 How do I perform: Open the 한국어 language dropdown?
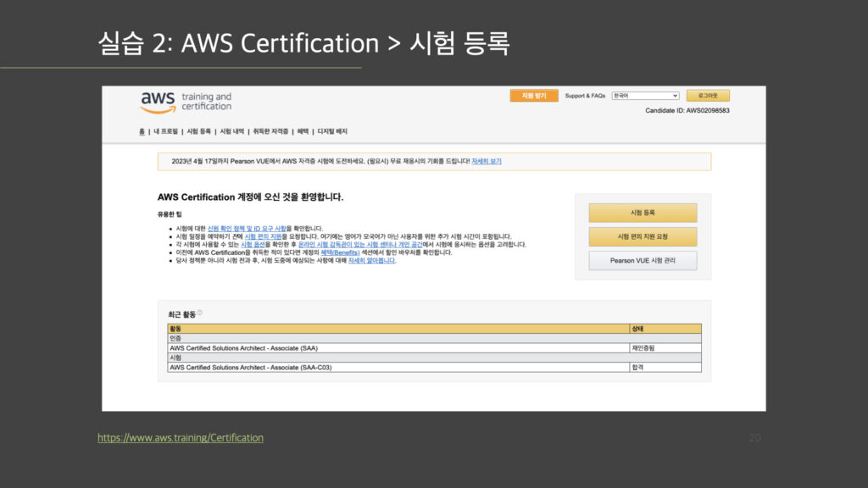(x=645, y=96)
